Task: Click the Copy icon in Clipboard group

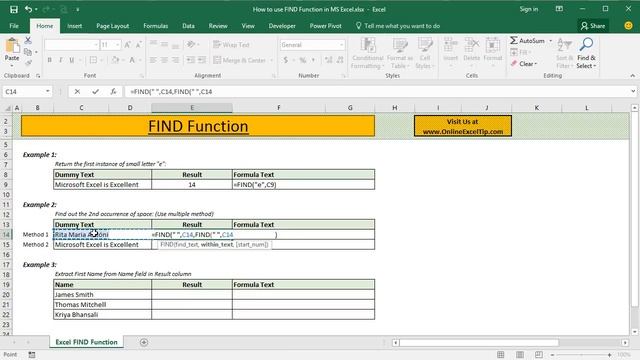Action: [28, 52]
